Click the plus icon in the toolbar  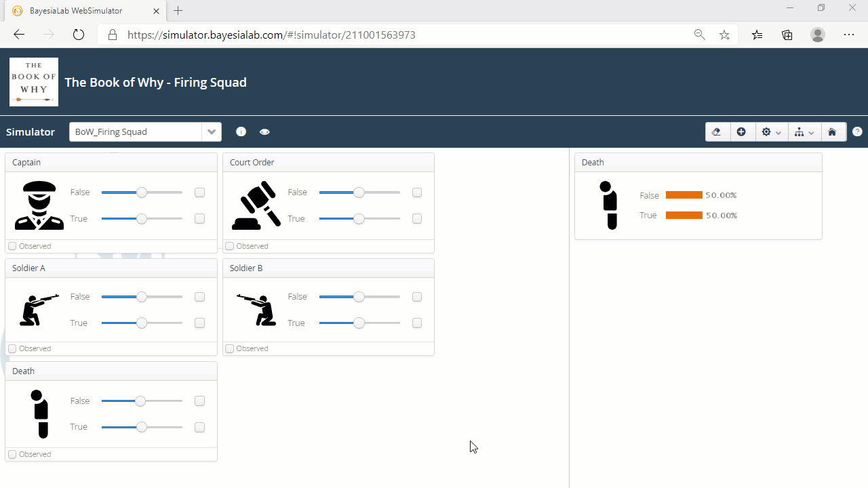[741, 131]
